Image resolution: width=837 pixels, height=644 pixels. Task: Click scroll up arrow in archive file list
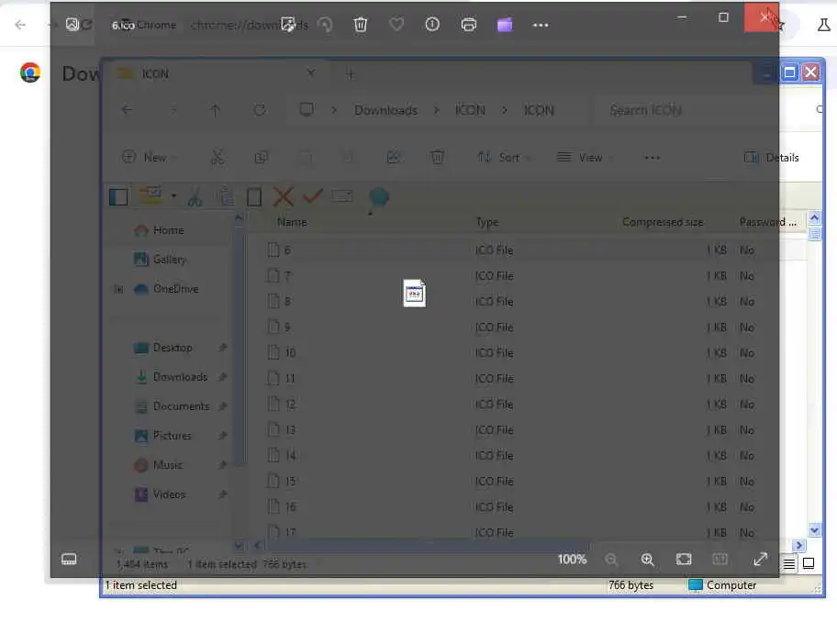click(x=814, y=217)
